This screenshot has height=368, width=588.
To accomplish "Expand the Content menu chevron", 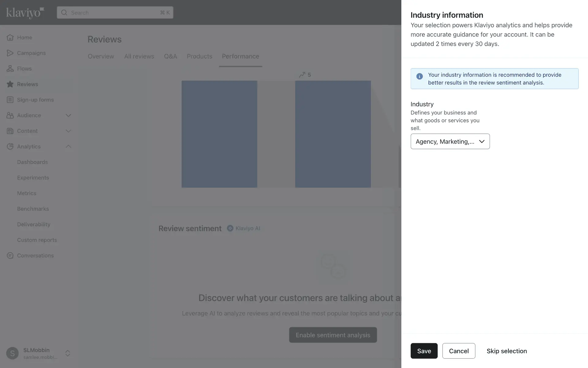I will point(68,131).
